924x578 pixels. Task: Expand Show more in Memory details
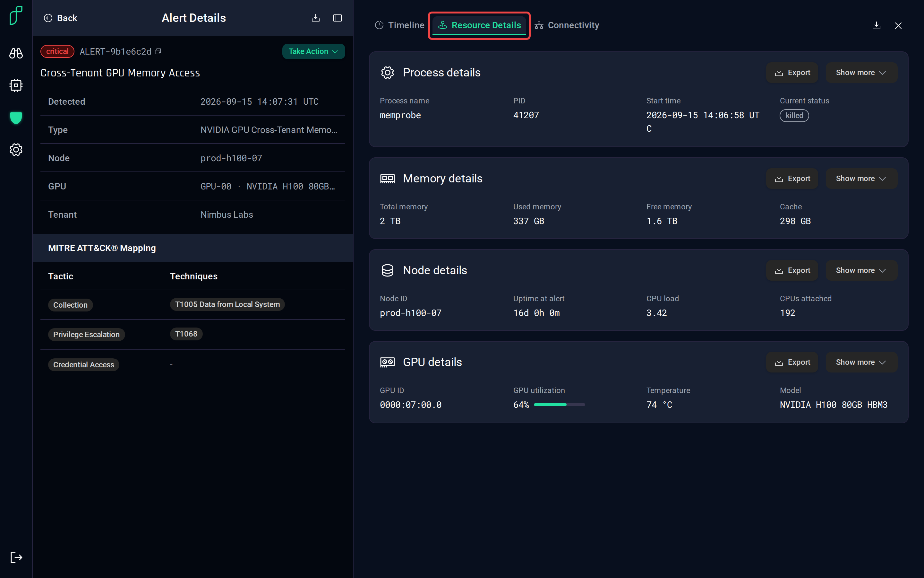[861, 179]
